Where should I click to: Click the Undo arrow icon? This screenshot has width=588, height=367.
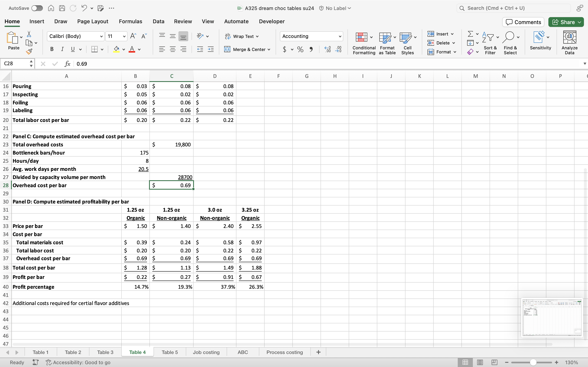(84, 8)
